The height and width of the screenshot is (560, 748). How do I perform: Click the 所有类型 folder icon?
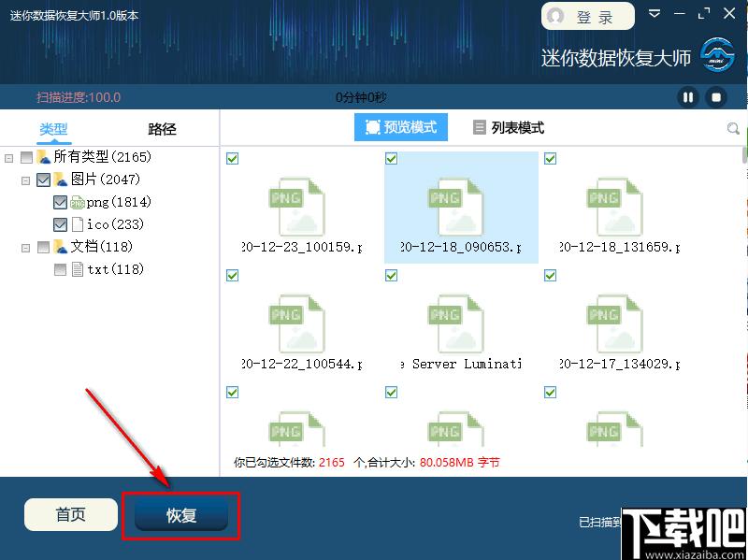tap(43, 156)
